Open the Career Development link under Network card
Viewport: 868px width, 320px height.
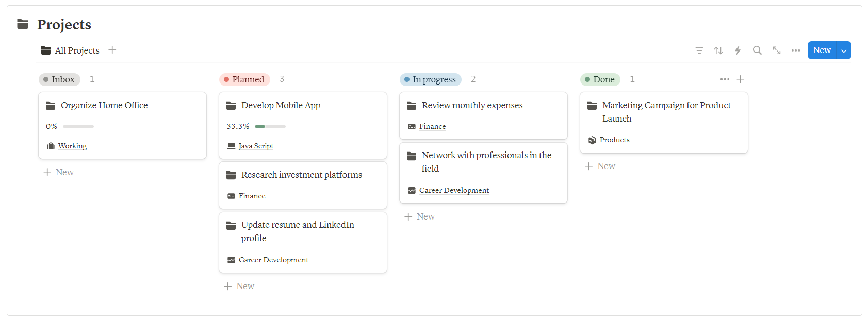[454, 190]
